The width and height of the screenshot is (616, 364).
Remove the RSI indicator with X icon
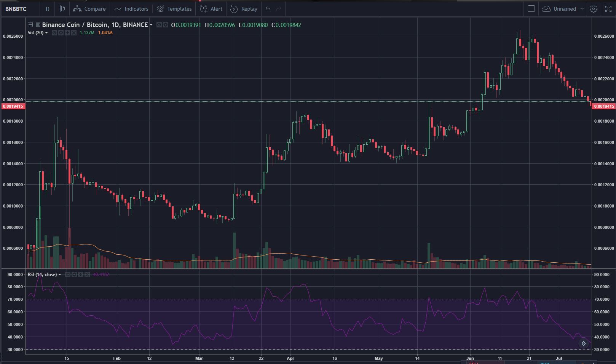coord(87,275)
